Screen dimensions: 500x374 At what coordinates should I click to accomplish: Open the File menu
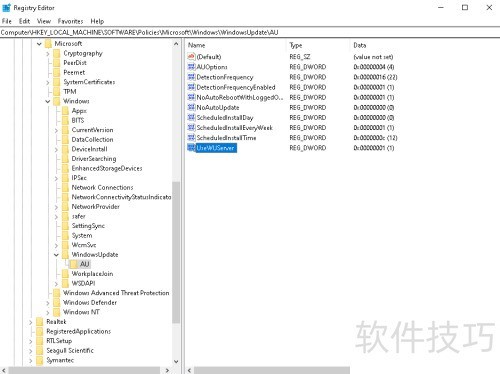pos(7,21)
